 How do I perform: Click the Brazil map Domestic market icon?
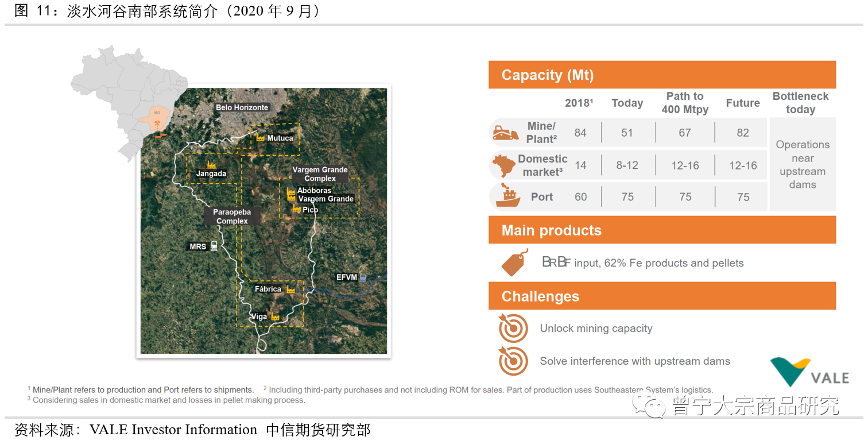coord(504,165)
